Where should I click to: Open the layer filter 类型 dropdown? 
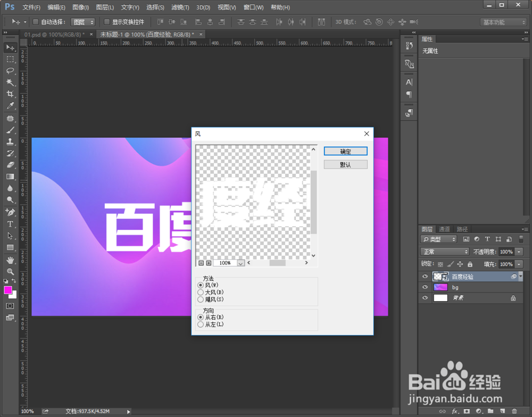pyautogui.click(x=439, y=239)
